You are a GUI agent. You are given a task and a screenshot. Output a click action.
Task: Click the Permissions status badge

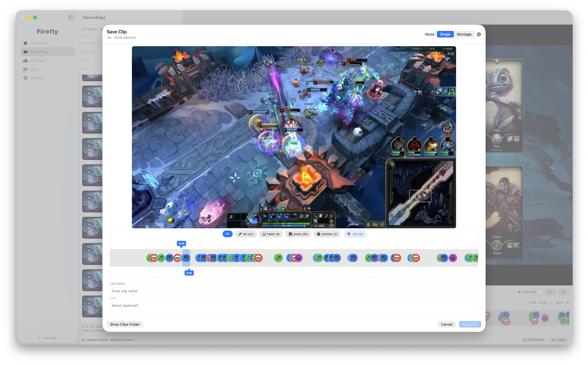point(534,340)
